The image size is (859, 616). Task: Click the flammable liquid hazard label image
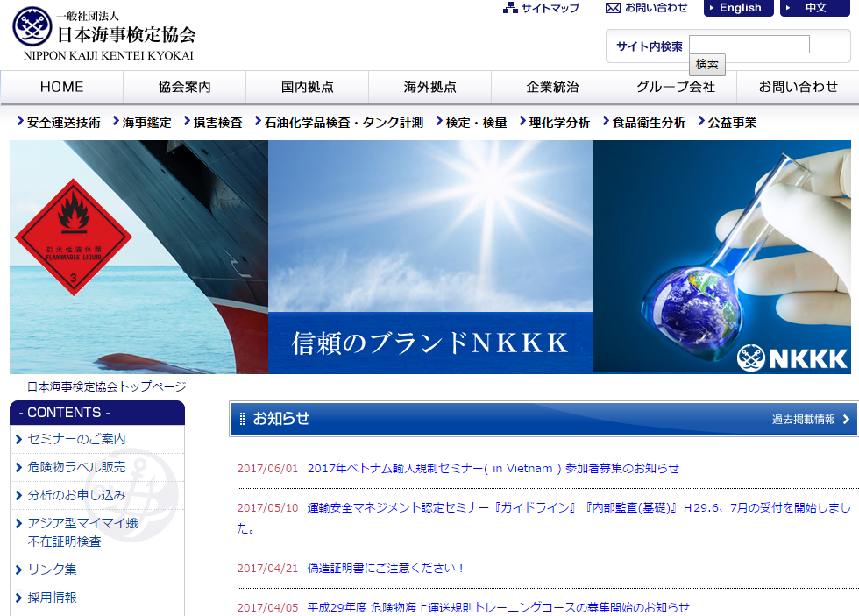[x=74, y=237]
